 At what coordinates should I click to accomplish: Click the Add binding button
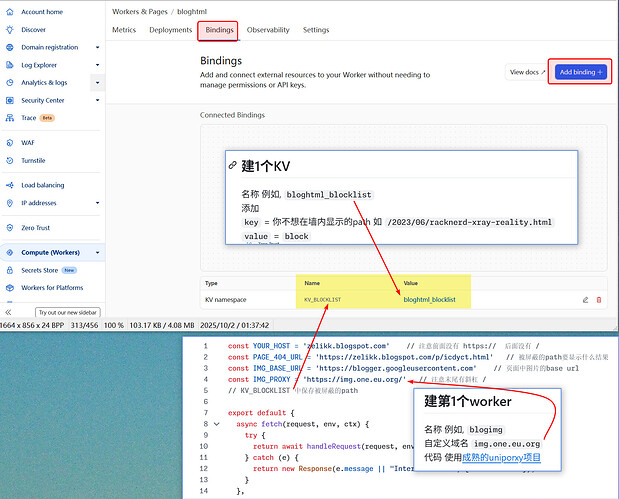(581, 72)
